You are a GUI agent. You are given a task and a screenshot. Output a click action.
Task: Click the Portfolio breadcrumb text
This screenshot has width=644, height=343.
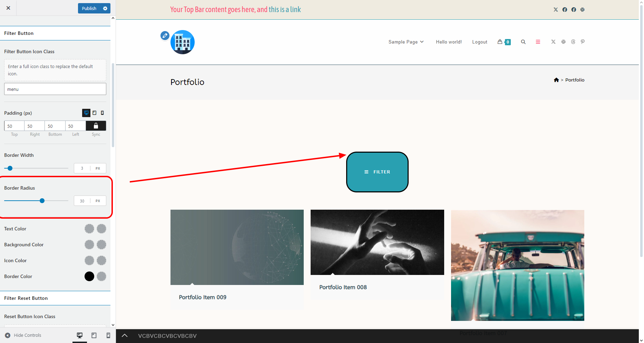(x=575, y=80)
